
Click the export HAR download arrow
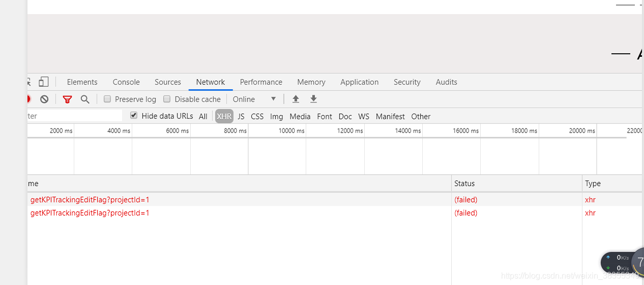[313, 99]
